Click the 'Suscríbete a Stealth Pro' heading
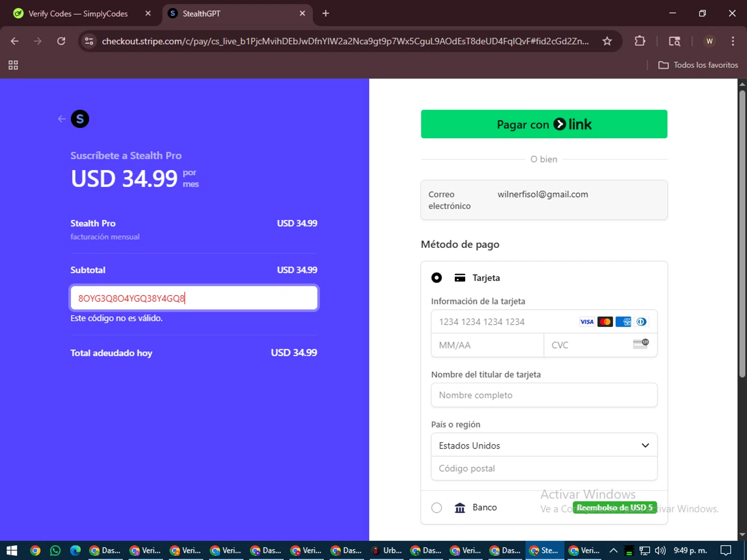This screenshot has height=560, width=747. pos(126,155)
